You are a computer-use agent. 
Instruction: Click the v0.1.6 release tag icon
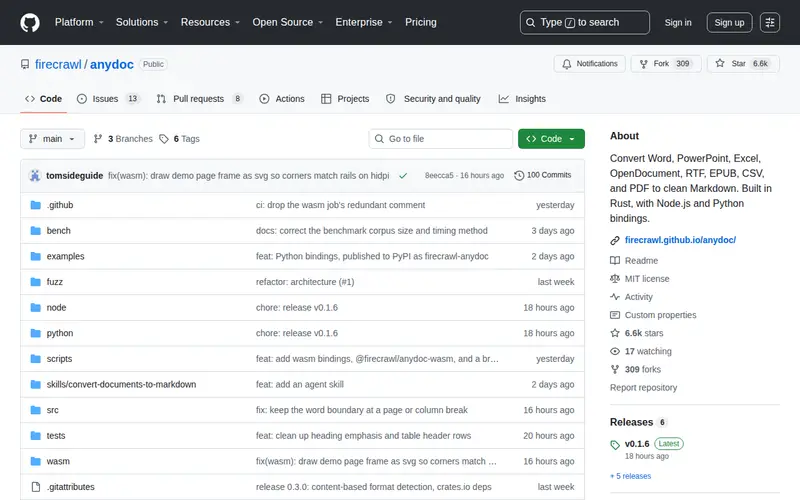(x=615, y=444)
